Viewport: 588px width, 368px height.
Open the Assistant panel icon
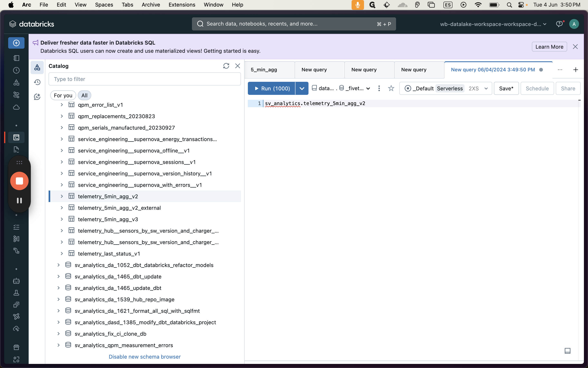pos(37,97)
